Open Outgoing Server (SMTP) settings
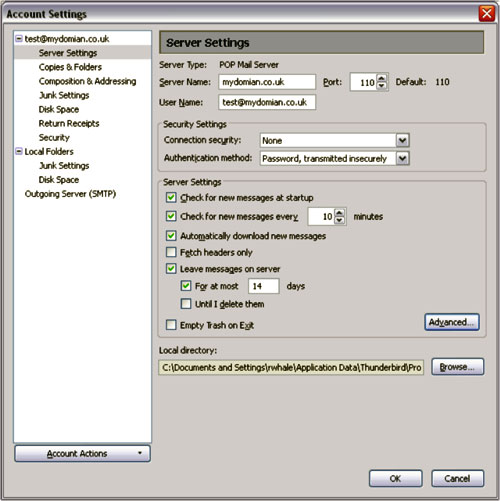Screen dimensions: 500x501 70,194
